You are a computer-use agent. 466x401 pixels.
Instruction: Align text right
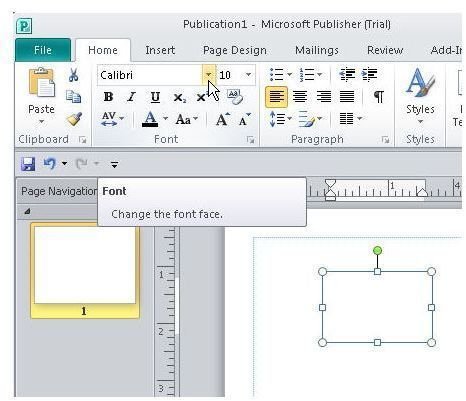click(x=323, y=97)
